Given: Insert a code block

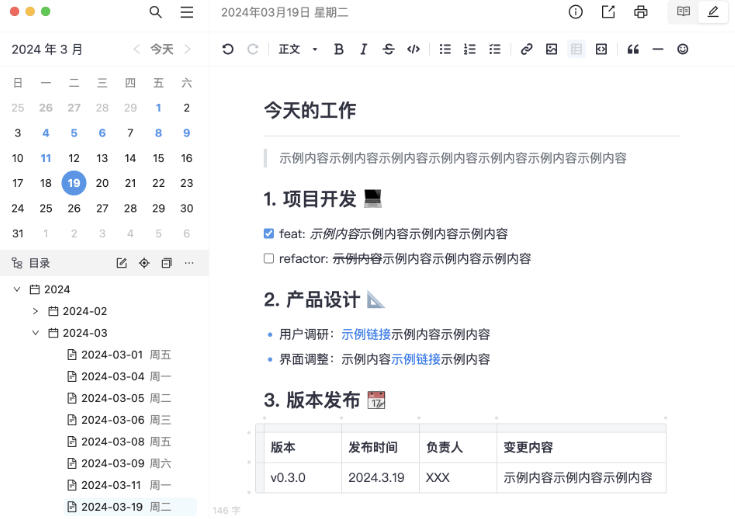Looking at the screenshot, I should click(601, 49).
